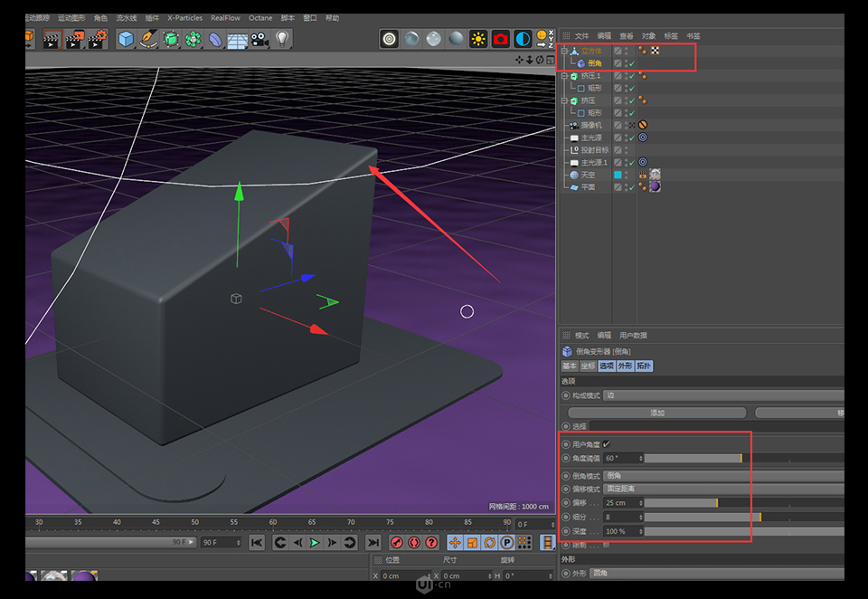Viewport: 868px width, 599px height.
Task: Click the purple material thumbnail on 平面
Action: (x=655, y=187)
